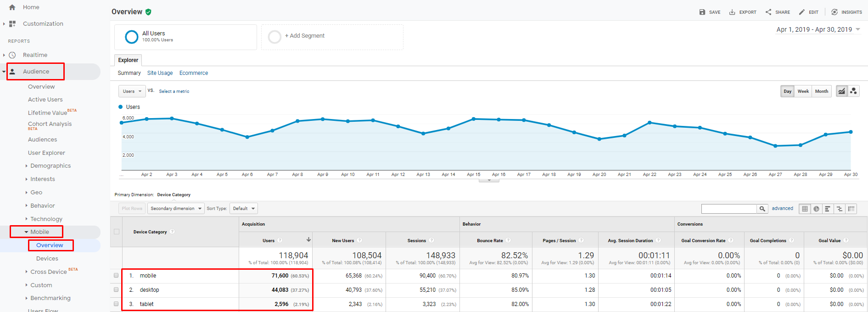Open the Cohort Analysis report
Viewport: 868px width, 312px height.
pyautogui.click(x=50, y=124)
